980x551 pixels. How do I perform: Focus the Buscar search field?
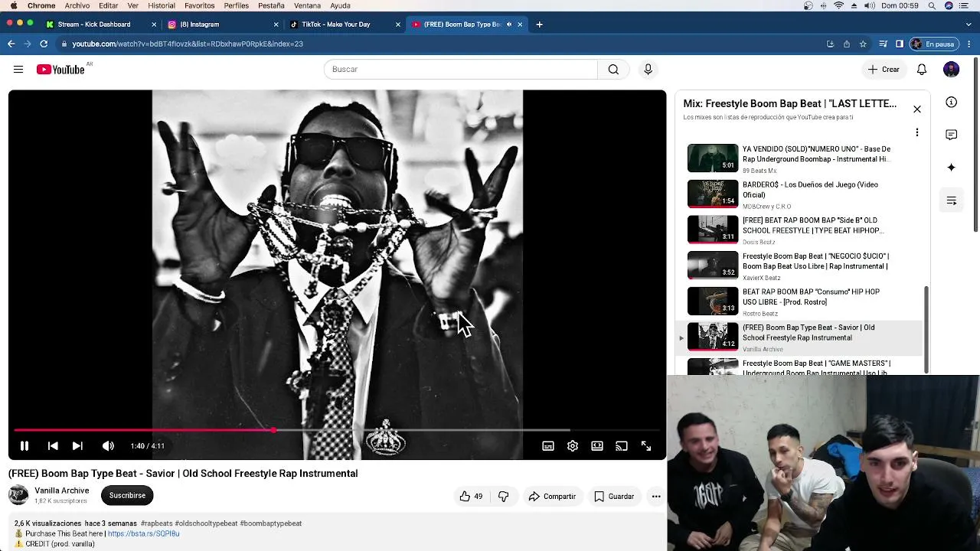[461, 70]
